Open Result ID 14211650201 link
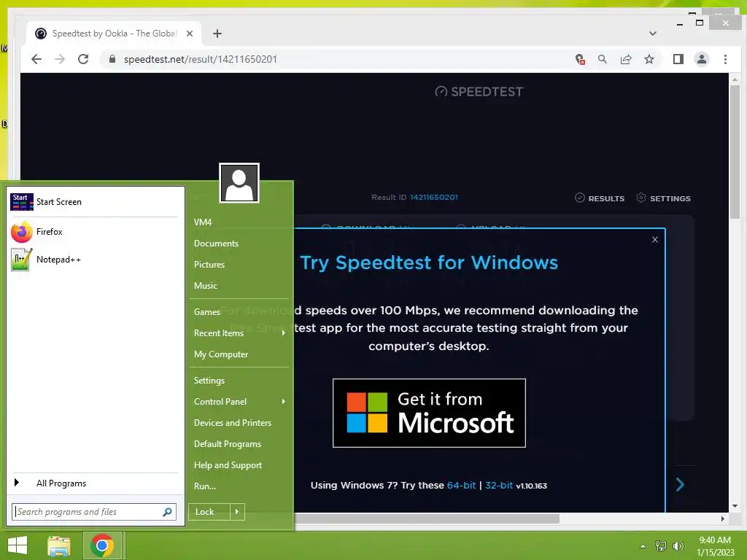Viewport: 747px width, 560px height. coord(434,197)
